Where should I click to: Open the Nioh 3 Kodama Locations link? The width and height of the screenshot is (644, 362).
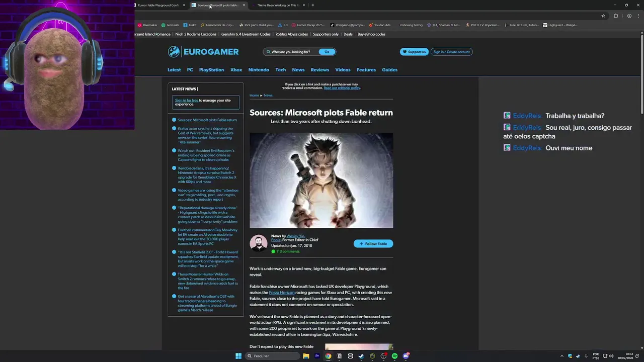(x=196, y=34)
